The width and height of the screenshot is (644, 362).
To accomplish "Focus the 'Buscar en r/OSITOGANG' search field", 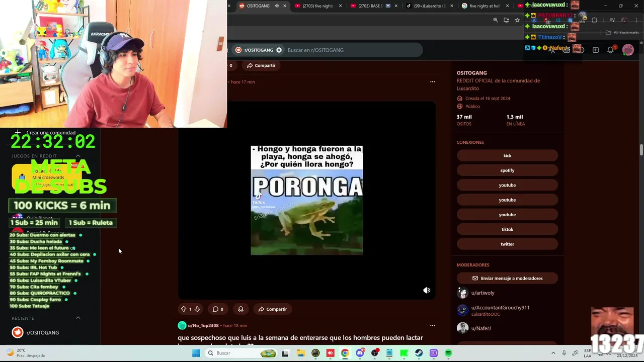I will point(352,50).
